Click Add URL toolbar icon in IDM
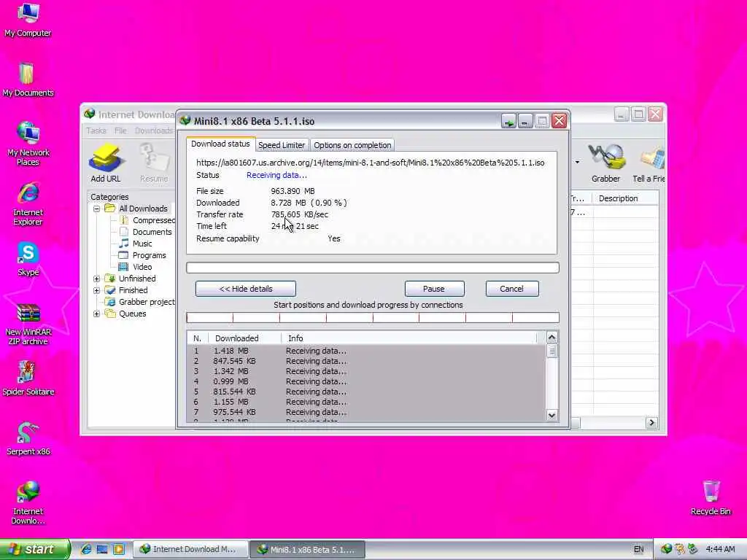The width and height of the screenshot is (747, 560). (x=105, y=163)
